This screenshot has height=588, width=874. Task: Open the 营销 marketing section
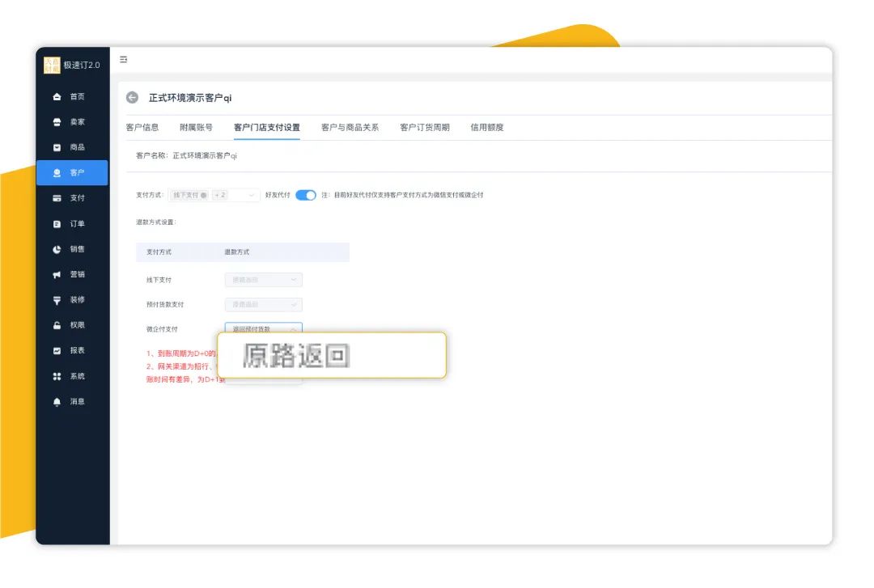[72, 274]
